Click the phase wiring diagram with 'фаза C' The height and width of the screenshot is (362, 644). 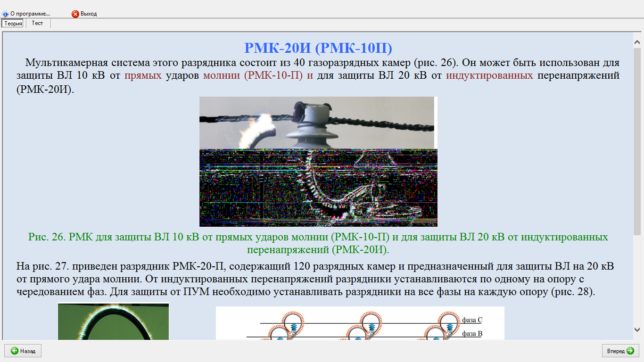360,323
